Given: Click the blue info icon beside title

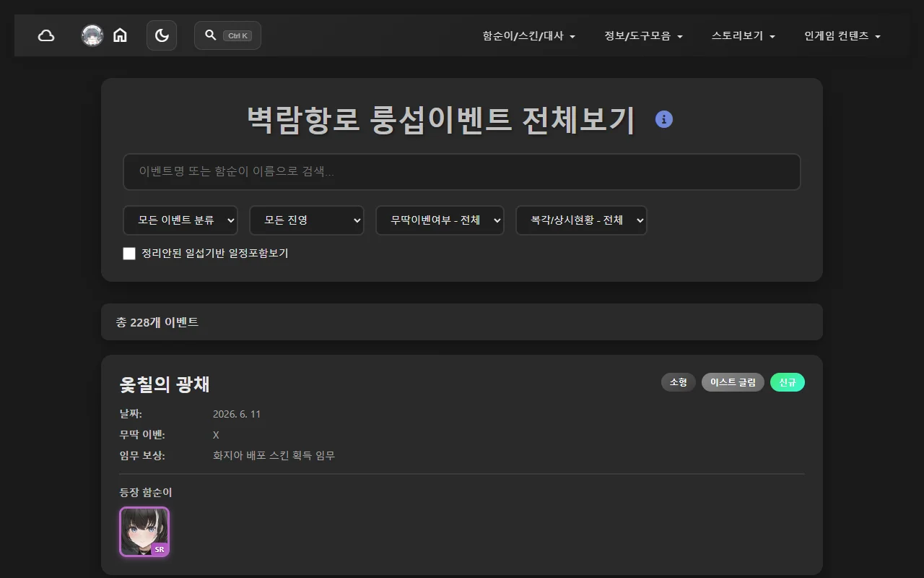Looking at the screenshot, I should [x=664, y=120].
